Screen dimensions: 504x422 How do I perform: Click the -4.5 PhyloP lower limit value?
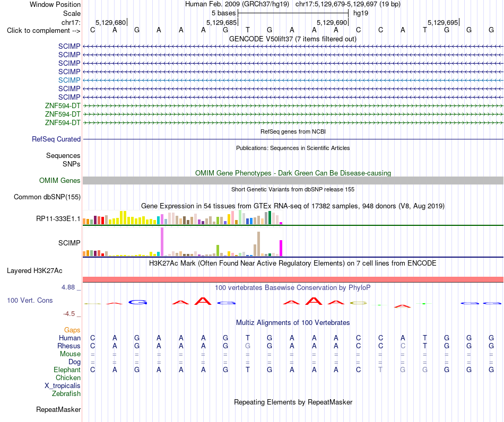tap(69, 314)
